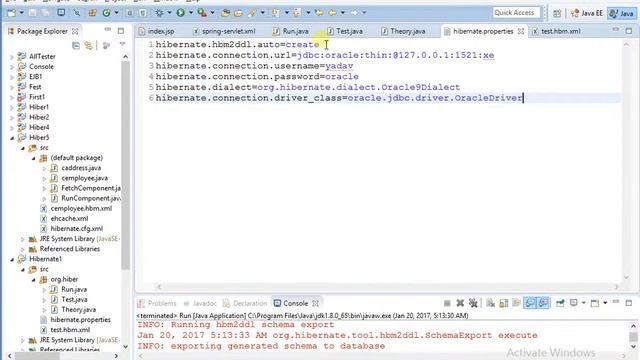Screen dimensions: 640x360
Task: Open the spring-servlet.xml editor tab
Action: pos(224,31)
